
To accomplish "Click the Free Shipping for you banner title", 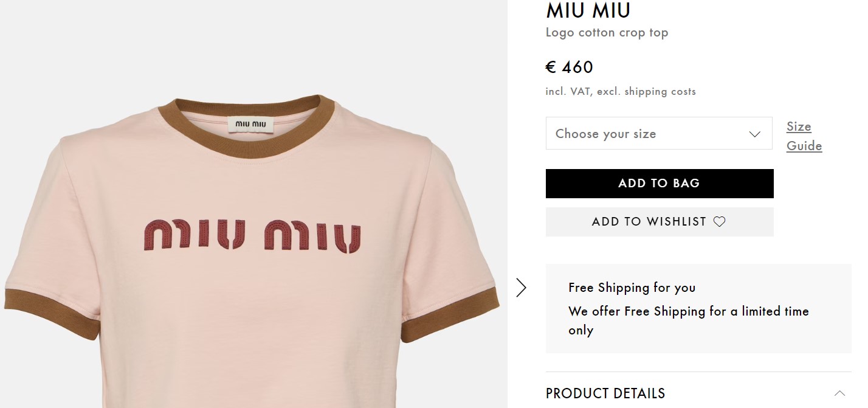I will (632, 288).
